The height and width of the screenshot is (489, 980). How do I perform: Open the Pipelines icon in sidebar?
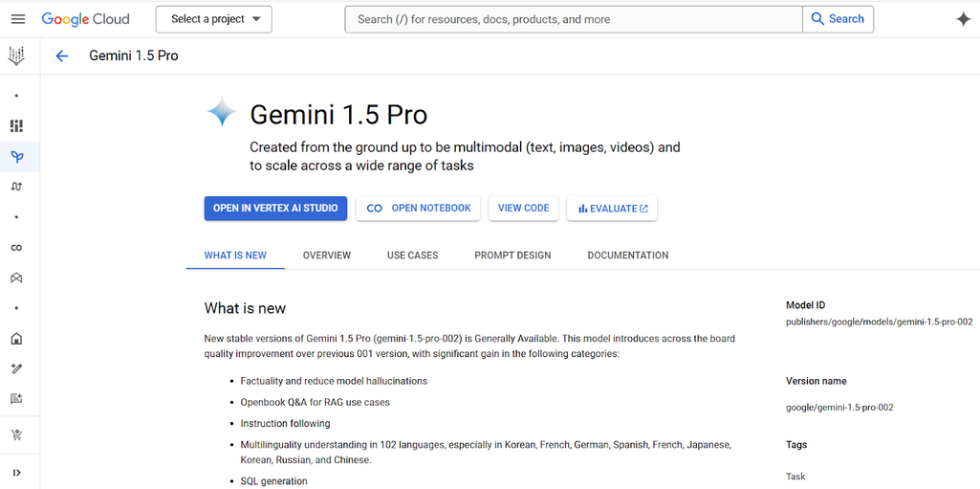click(17, 187)
